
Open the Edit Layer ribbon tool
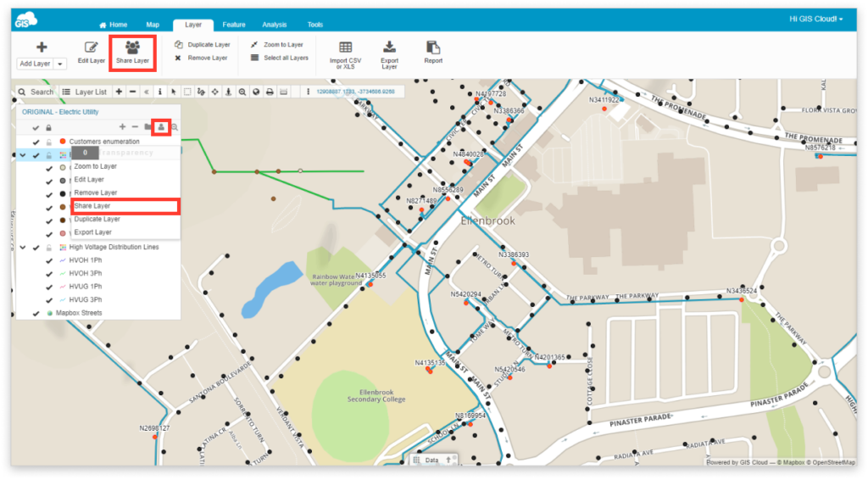pyautogui.click(x=92, y=53)
